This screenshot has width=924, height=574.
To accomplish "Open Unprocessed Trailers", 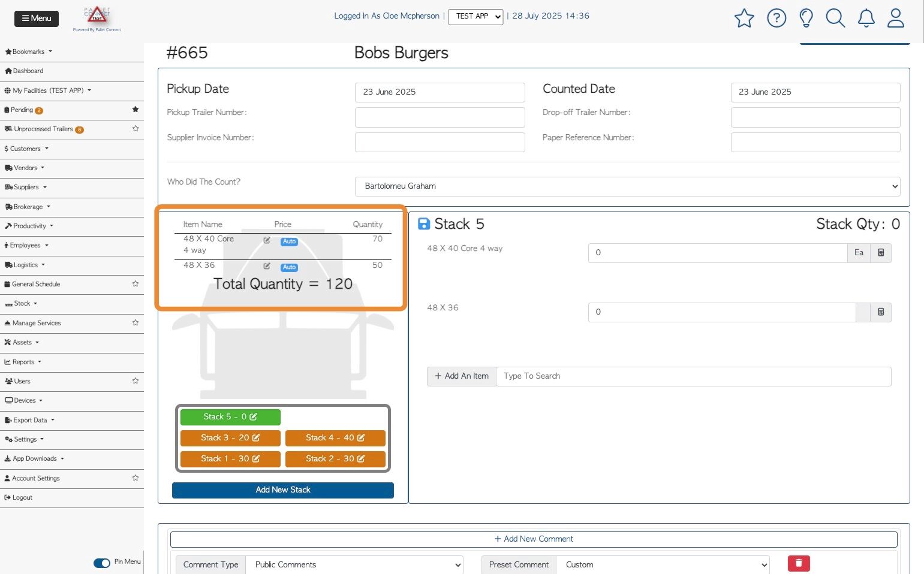I will (44, 129).
